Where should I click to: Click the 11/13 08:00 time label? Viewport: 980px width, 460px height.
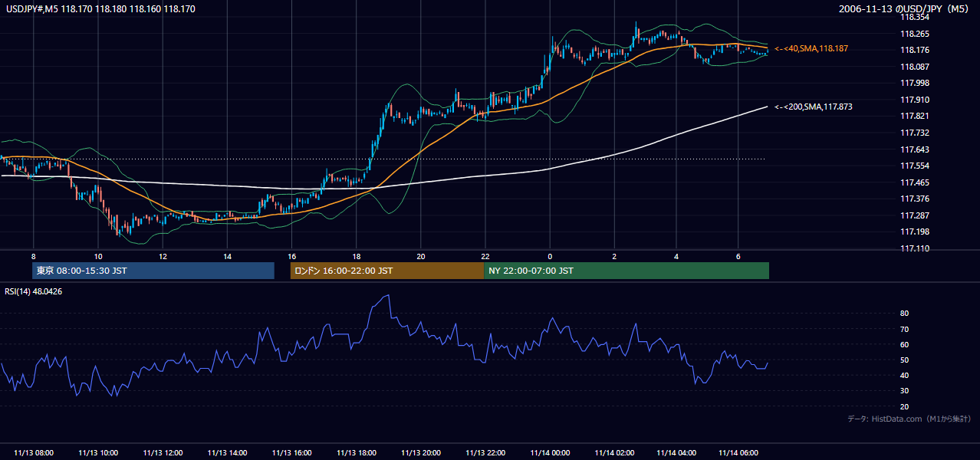tap(34, 453)
